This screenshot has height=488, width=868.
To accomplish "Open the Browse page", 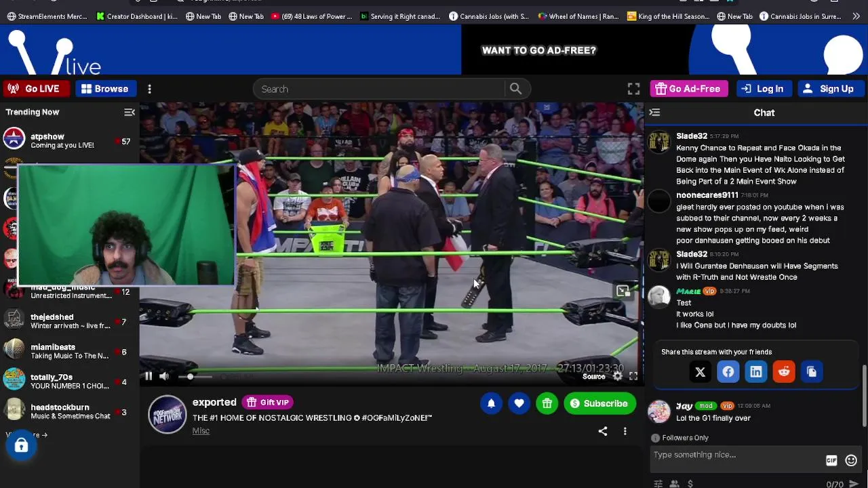I will (x=104, y=89).
